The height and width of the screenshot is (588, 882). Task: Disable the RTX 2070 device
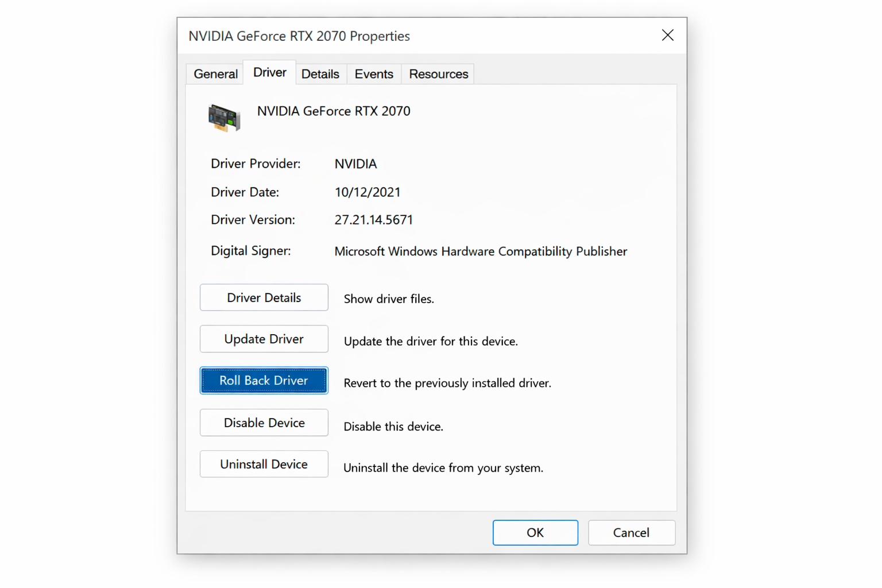click(x=264, y=423)
